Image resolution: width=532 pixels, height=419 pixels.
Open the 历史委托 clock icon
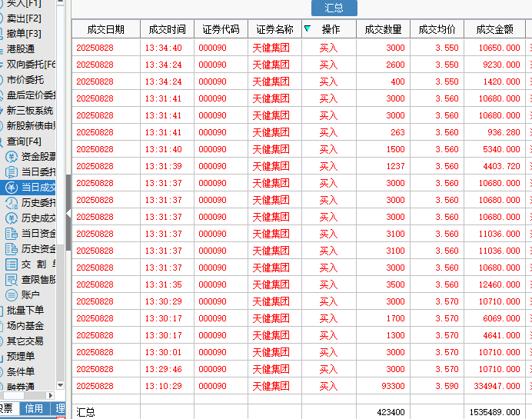12,203
